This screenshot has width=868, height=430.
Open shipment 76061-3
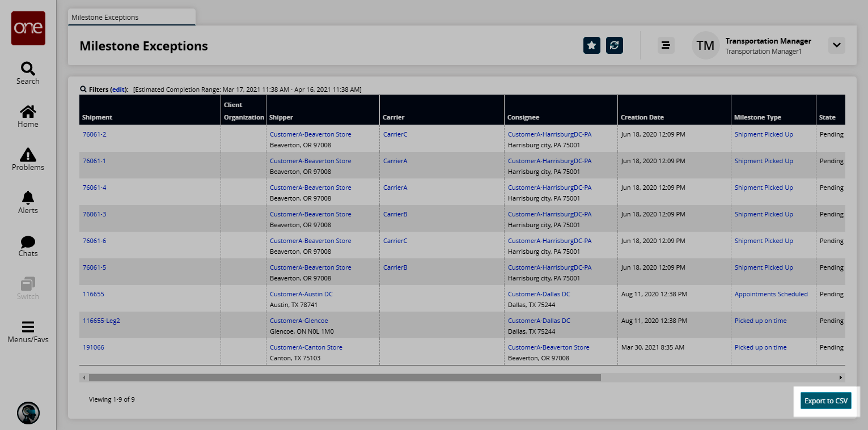(x=94, y=214)
